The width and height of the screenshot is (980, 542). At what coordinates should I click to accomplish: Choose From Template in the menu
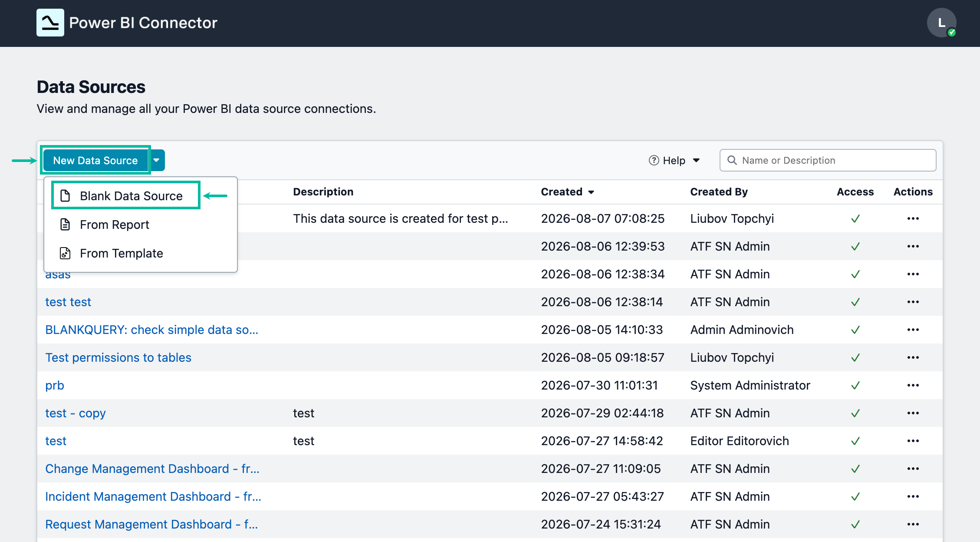(141, 253)
